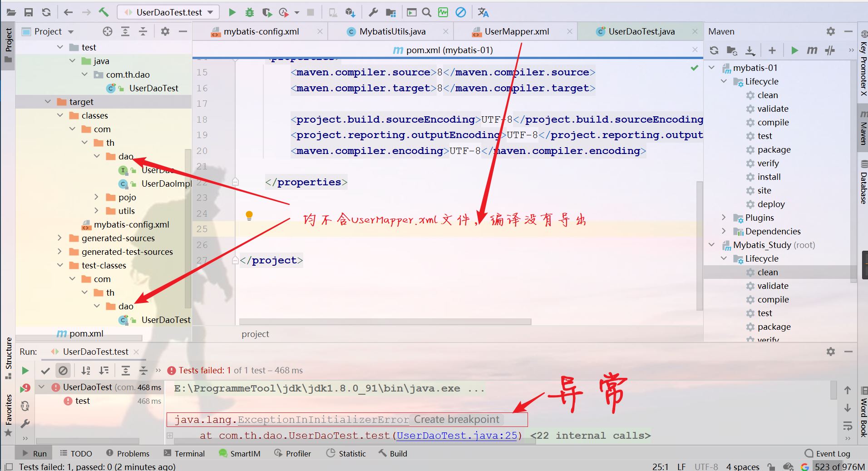This screenshot has width=868, height=471.
Task: Collapse the target folder in Project tree
Action: 48,102
